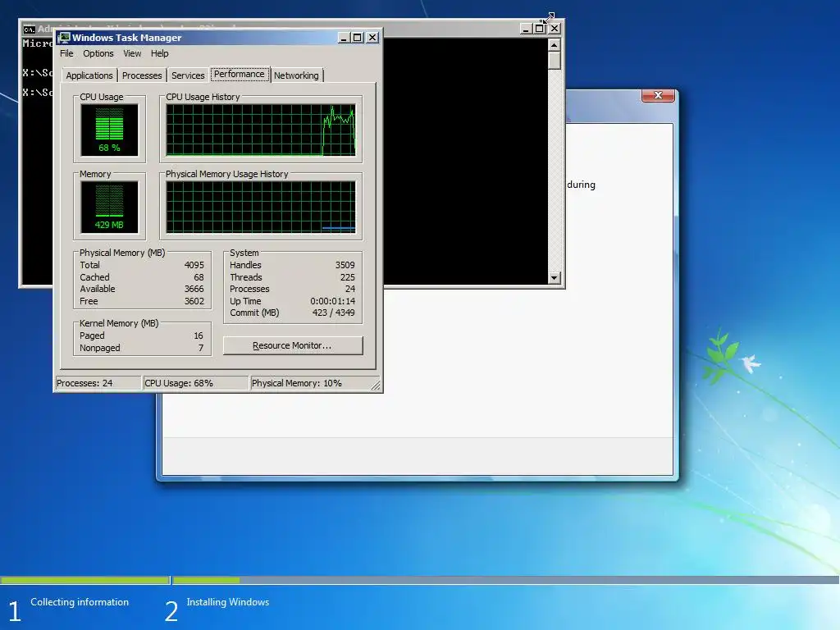Click the Cached memory value 68

199,277
